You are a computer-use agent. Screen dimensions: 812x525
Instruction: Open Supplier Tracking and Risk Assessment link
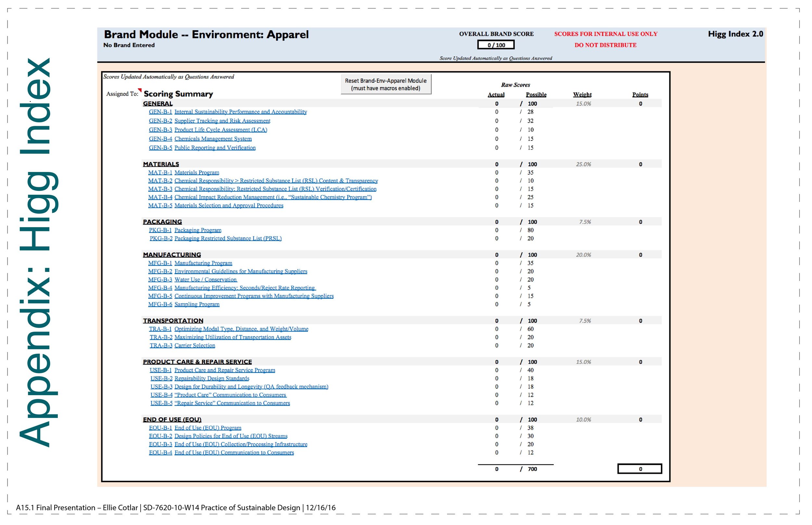tap(222, 121)
